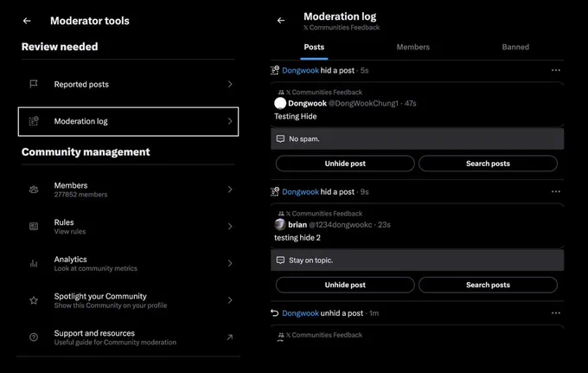The width and height of the screenshot is (588, 373).
Task: Open external link arrow for Support and resources
Action: [x=230, y=337]
